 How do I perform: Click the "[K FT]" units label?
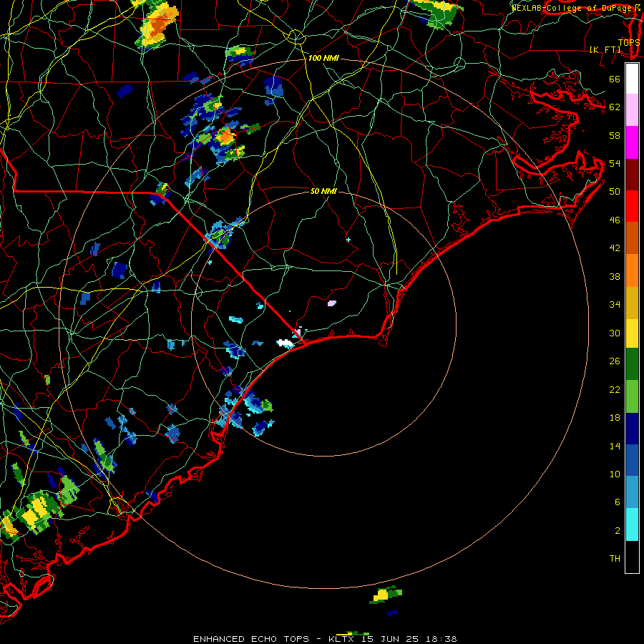click(x=605, y=49)
